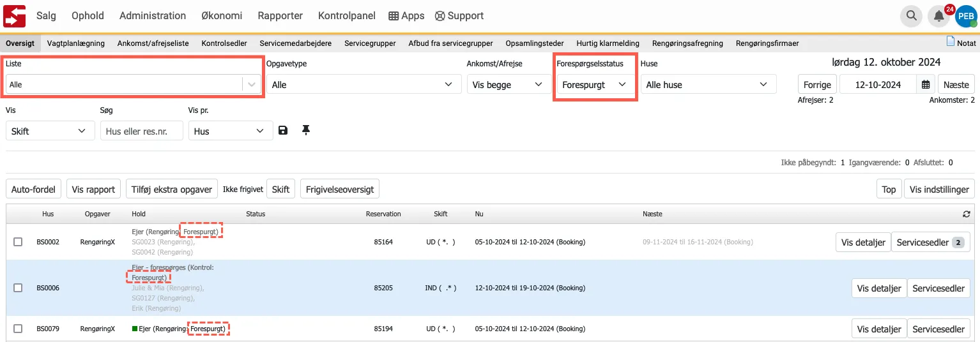Open Servicesedler for house BS0002
The image size is (980, 342).
[x=930, y=242]
